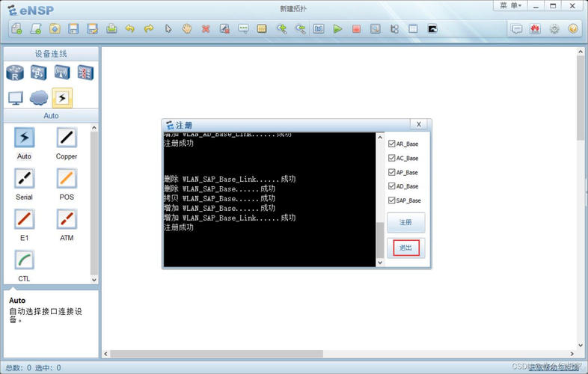Viewport: 588px width, 374px height.
Task: Undo the last action
Action: [x=130, y=29]
